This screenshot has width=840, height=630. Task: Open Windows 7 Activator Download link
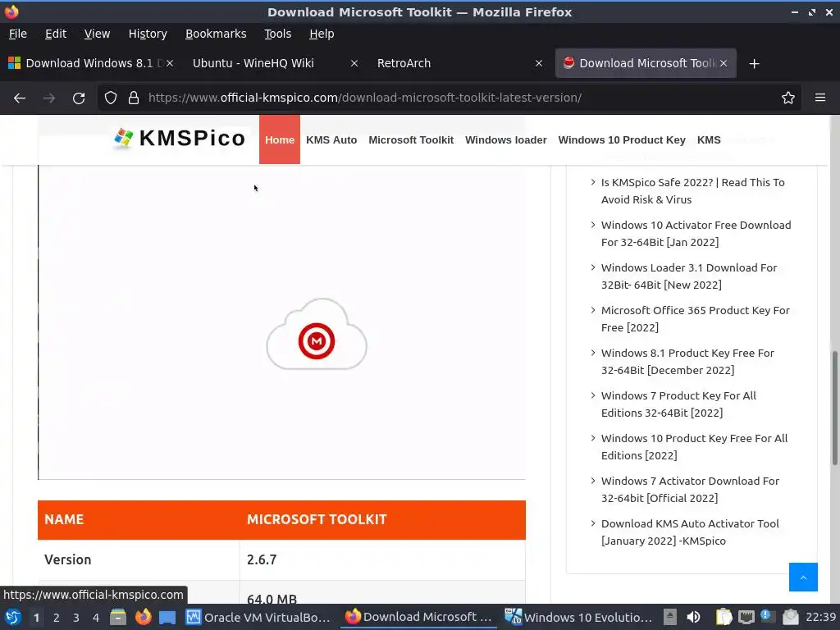coord(690,489)
